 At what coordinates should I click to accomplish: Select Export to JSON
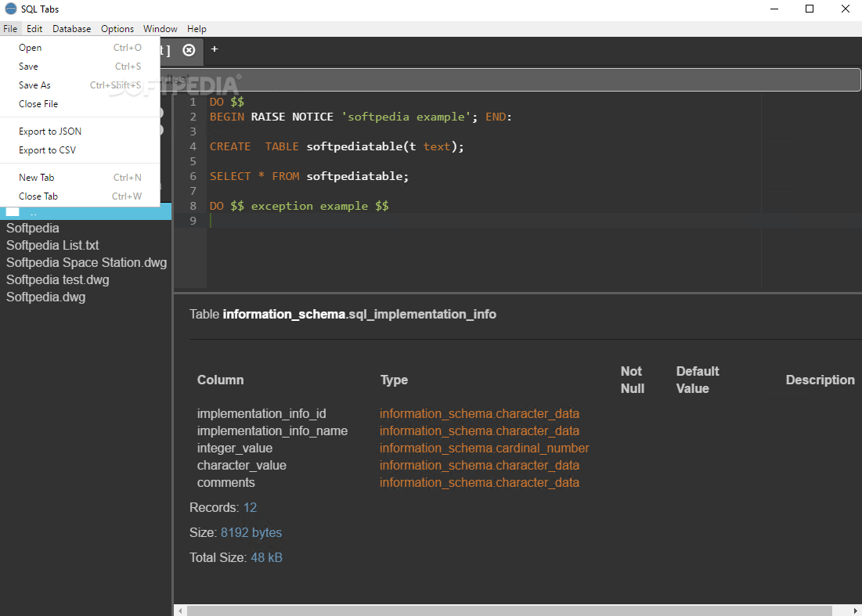point(81,131)
